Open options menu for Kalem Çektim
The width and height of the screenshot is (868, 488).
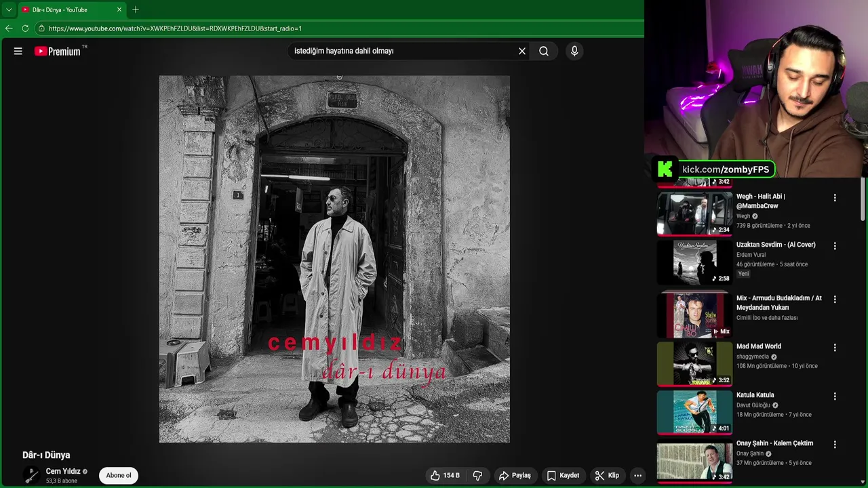point(835,445)
